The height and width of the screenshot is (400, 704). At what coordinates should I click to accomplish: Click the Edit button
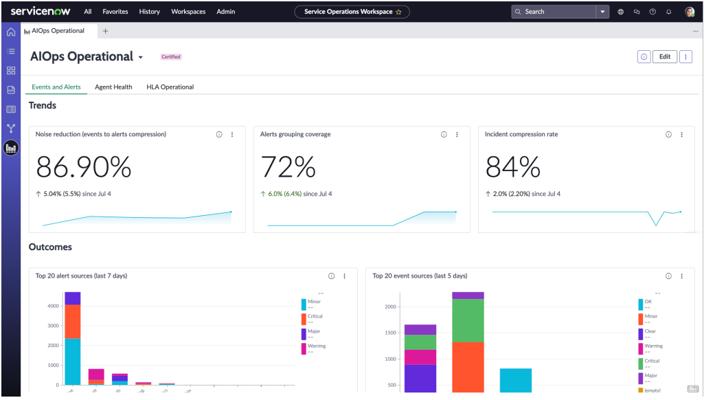tap(664, 57)
